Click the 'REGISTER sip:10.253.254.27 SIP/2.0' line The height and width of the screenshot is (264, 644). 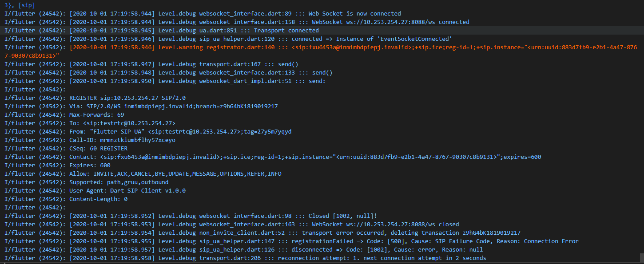(x=95, y=98)
